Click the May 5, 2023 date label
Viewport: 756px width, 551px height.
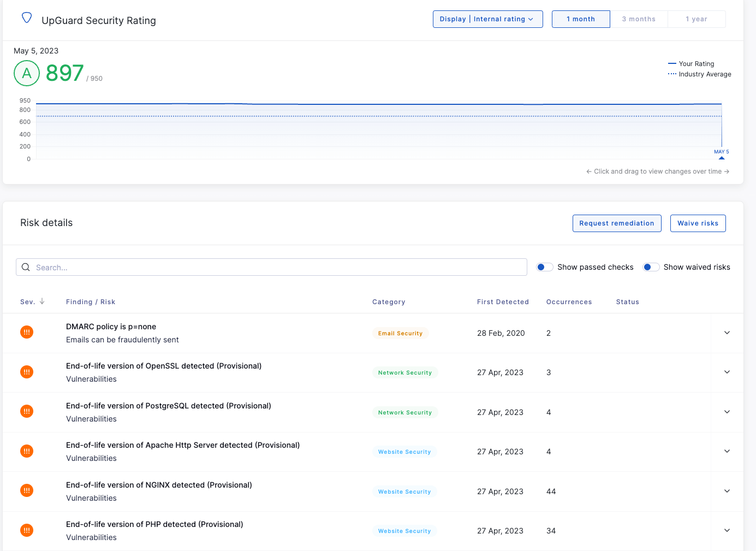point(36,51)
